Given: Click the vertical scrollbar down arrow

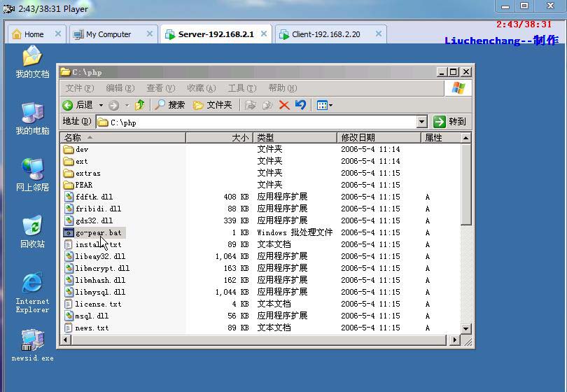Looking at the screenshot, I should 465,329.
